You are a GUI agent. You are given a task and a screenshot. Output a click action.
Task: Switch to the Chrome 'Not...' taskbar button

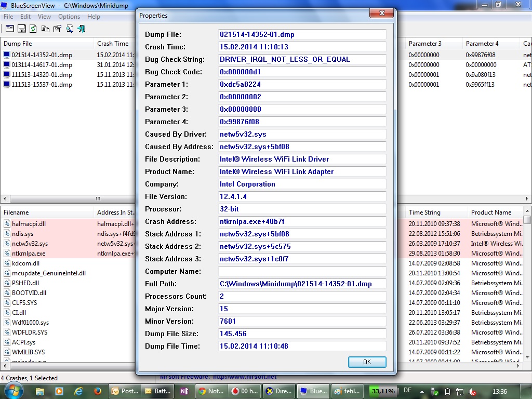point(210,391)
